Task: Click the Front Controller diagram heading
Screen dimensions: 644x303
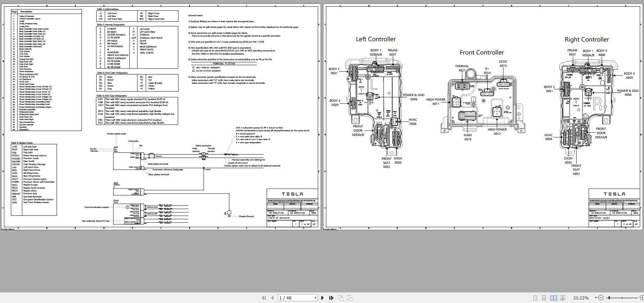Action: click(482, 52)
